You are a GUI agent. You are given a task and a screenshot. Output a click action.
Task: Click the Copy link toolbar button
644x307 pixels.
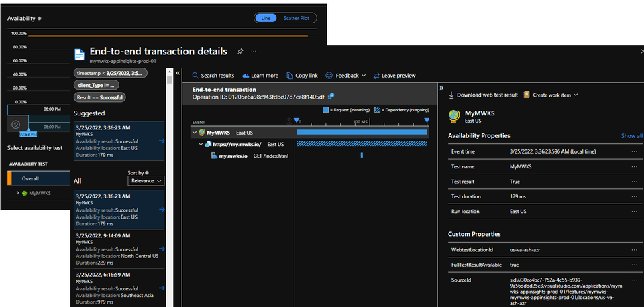(x=302, y=76)
